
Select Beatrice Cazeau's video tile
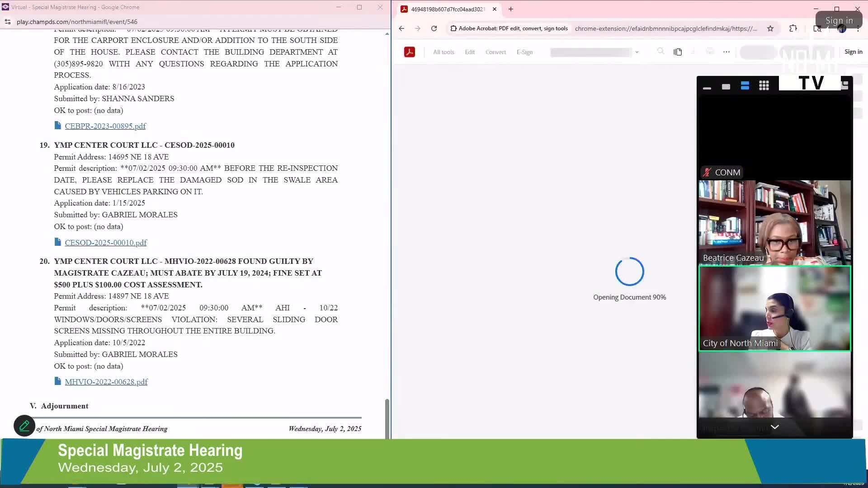[x=774, y=222]
